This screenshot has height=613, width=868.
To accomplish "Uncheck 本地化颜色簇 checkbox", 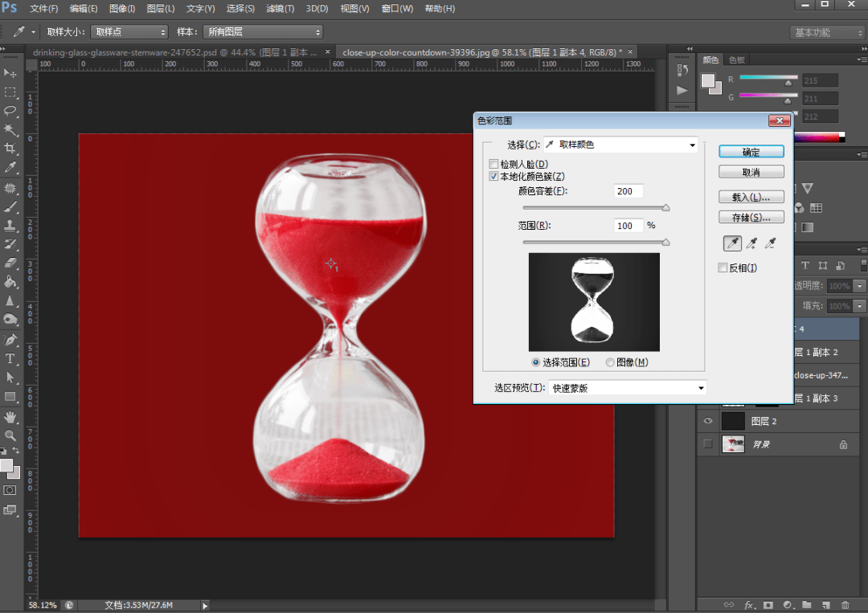I will (x=493, y=177).
